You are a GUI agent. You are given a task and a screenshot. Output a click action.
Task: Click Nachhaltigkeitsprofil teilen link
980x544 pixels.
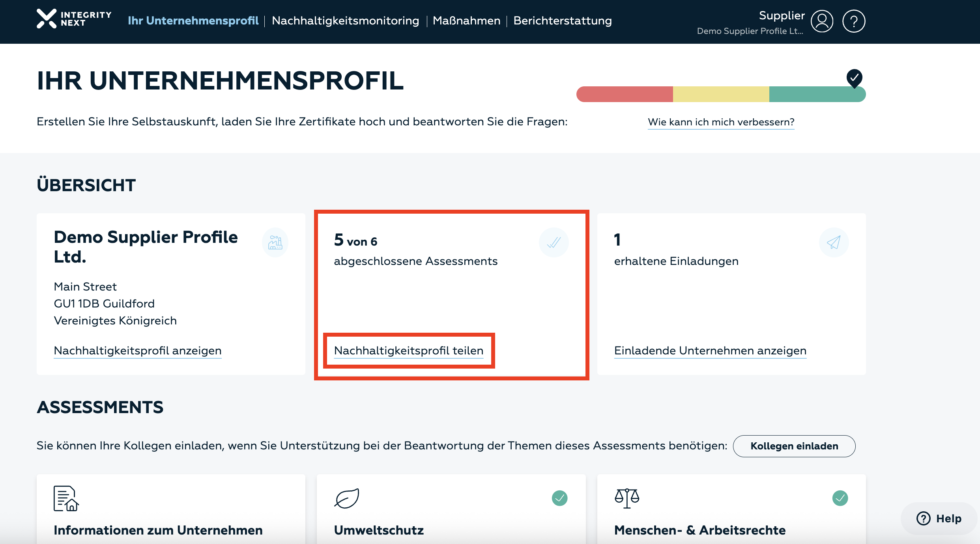pos(408,351)
